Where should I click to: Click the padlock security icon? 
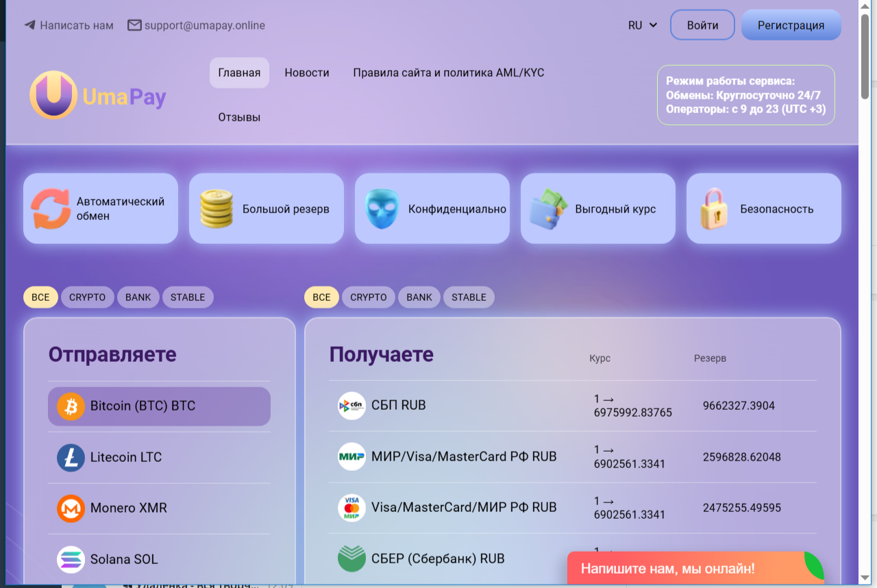point(714,208)
